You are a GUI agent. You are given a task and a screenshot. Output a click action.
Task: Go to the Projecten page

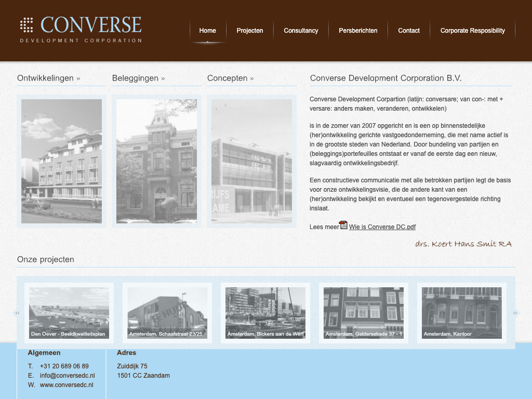pos(250,31)
